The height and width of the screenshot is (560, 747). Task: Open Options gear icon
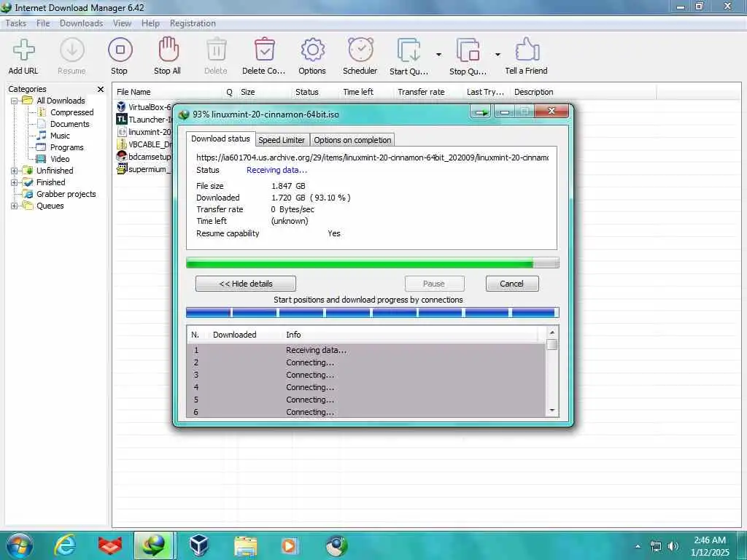[312, 50]
